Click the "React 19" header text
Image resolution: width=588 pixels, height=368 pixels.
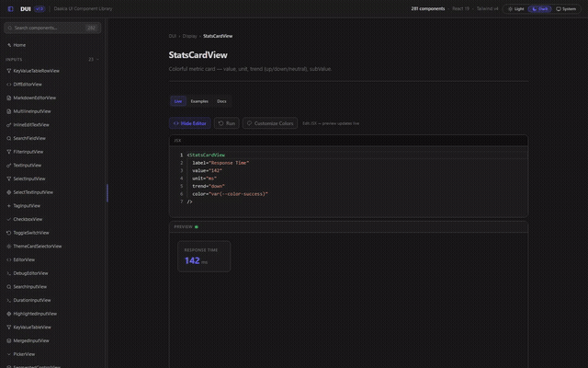[461, 9]
